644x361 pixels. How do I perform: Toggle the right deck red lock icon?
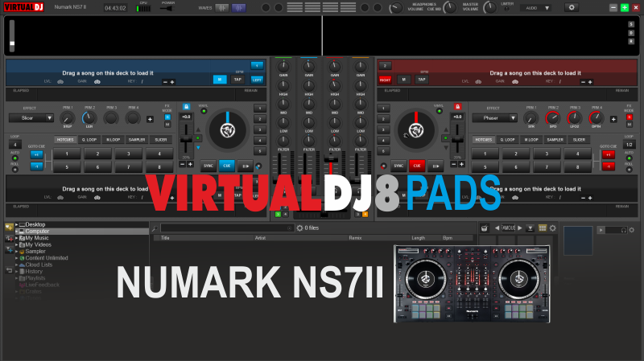click(x=457, y=107)
